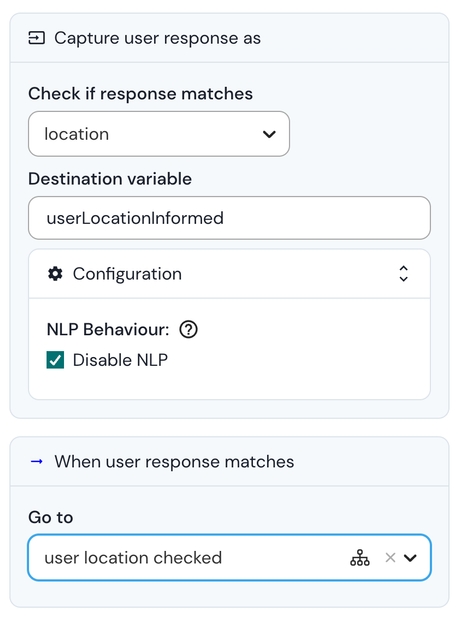460x617 pixels.
Task: Focus the userLocationInformed destination variable field
Action: click(x=229, y=218)
